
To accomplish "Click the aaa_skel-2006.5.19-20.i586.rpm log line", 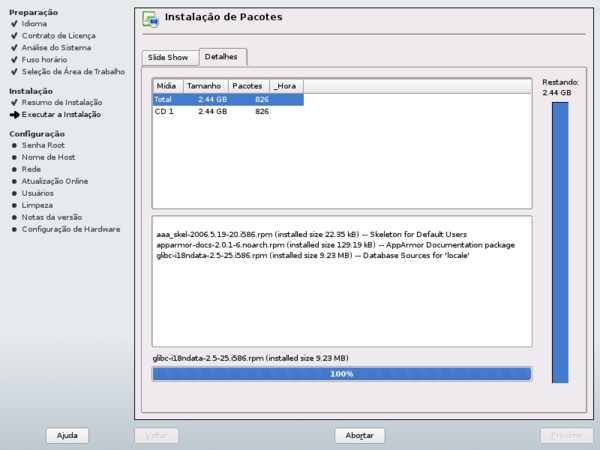I will [311, 234].
